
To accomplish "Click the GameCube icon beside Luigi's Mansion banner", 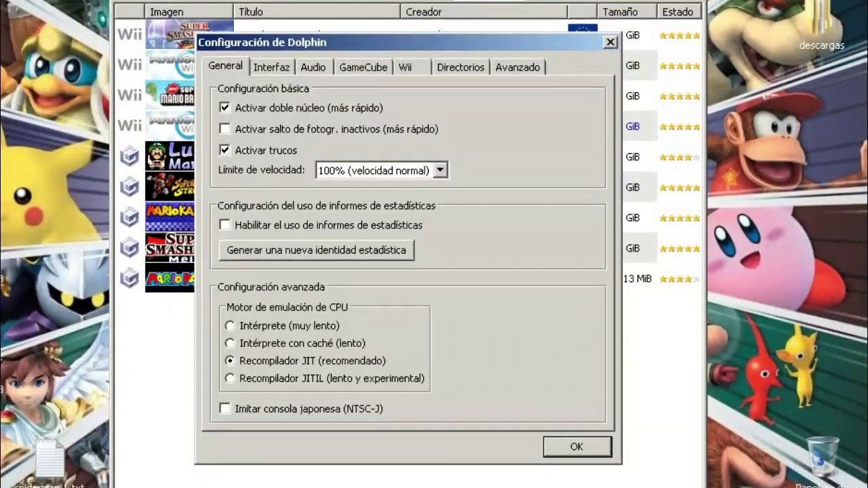I will [130, 157].
